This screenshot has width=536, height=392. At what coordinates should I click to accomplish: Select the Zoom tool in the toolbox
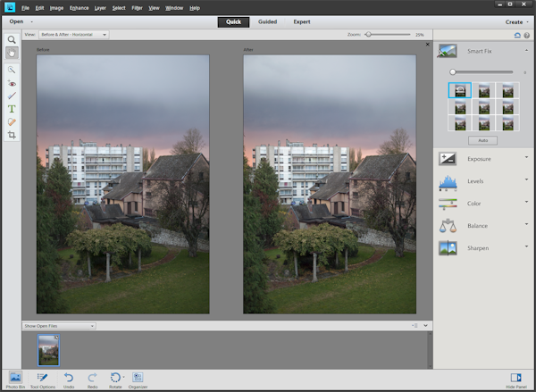tap(12, 40)
